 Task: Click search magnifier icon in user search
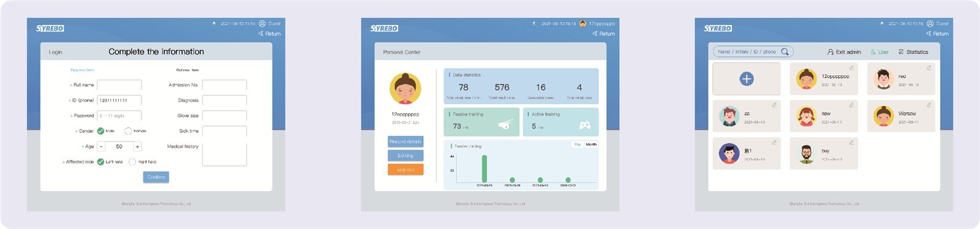pyautogui.click(x=785, y=52)
